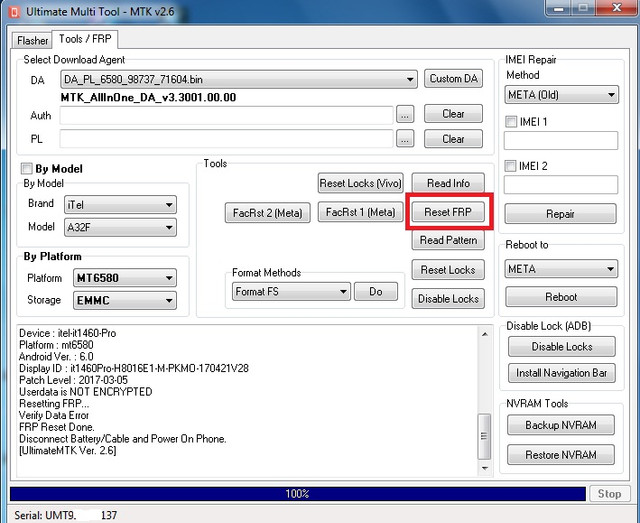Click the IMEI 2 input field
This screenshot has width=640, height=523.
click(561, 185)
